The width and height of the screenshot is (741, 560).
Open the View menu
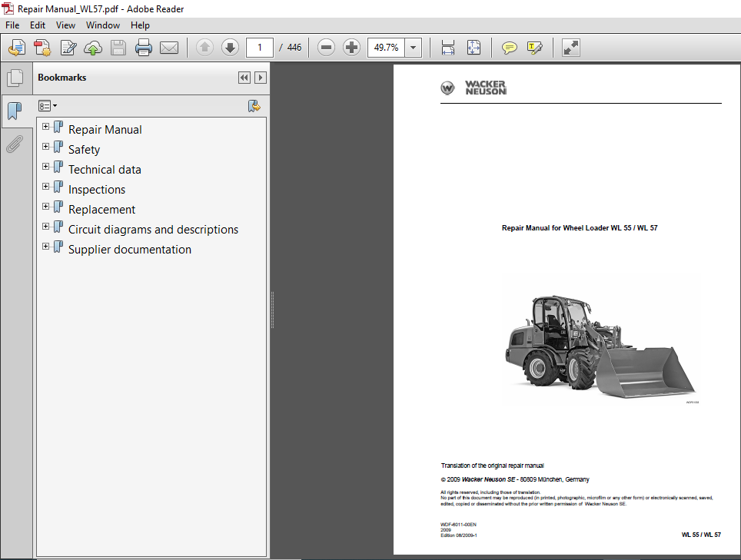[65, 25]
